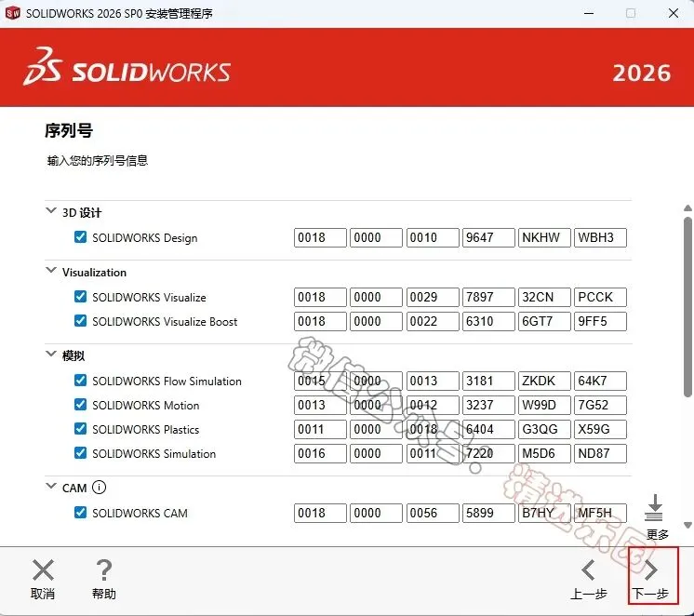Click Visualize Boost field containing 9FF5
The image size is (694, 616).
[x=600, y=322]
